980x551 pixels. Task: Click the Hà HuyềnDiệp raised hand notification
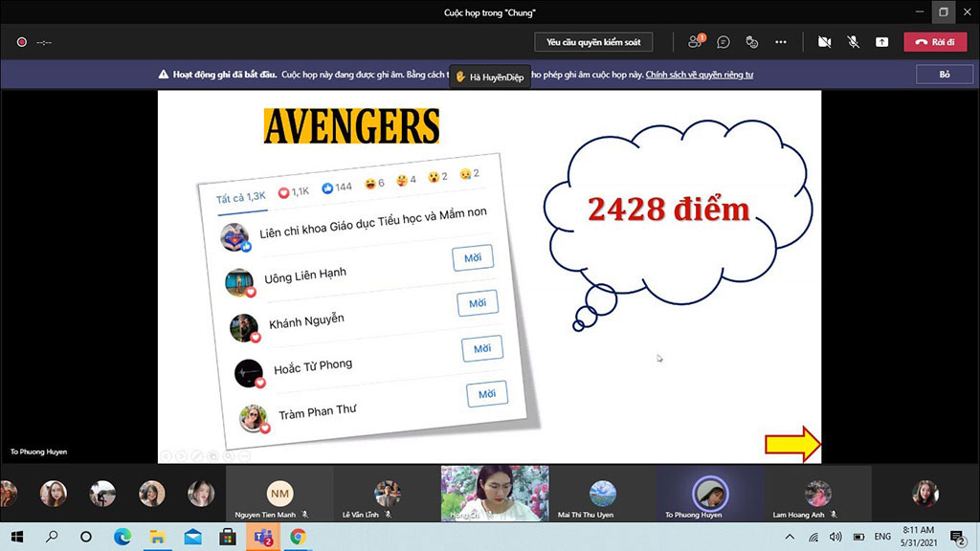click(x=490, y=77)
